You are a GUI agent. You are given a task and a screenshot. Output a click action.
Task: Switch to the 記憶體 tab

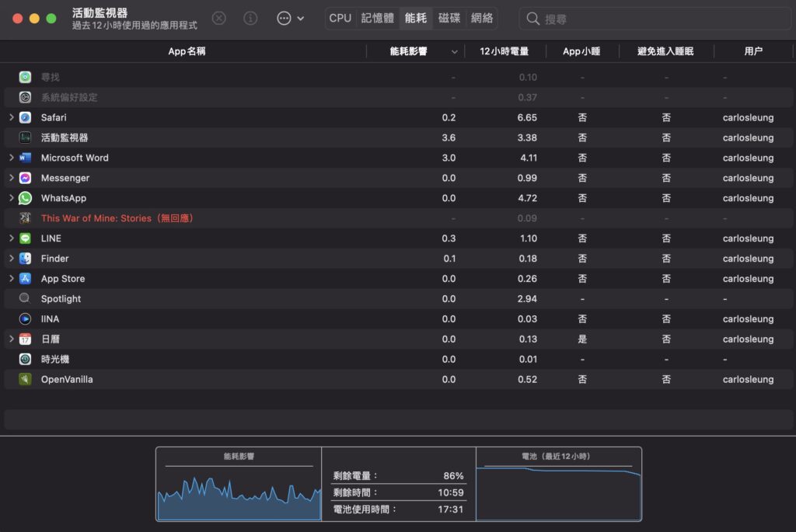point(377,18)
